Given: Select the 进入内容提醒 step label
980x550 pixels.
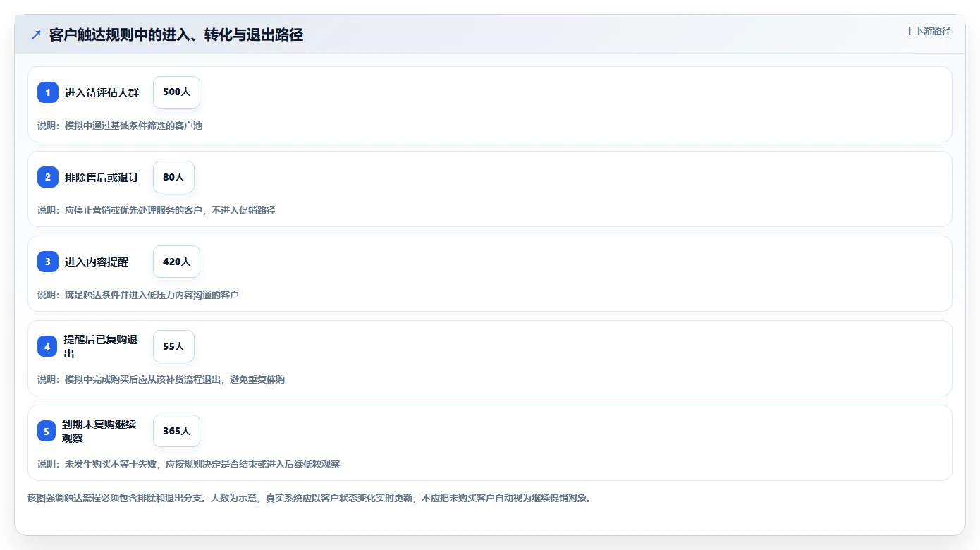Looking at the screenshot, I should [97, 262].
